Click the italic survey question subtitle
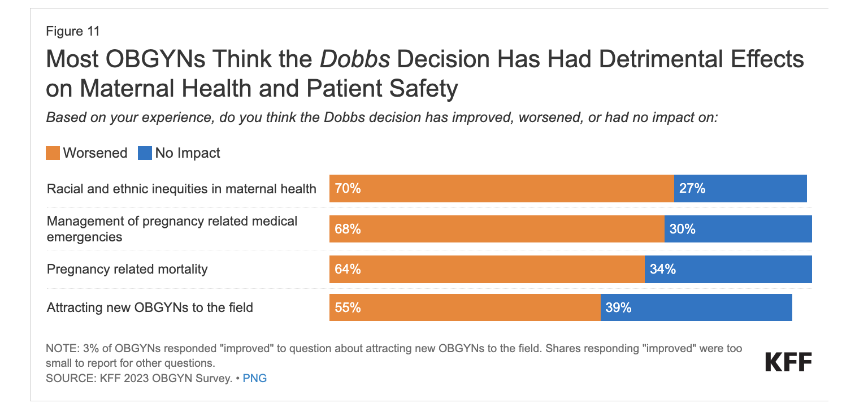The height and width of the screenshot is (416, 868). [381, 118]
